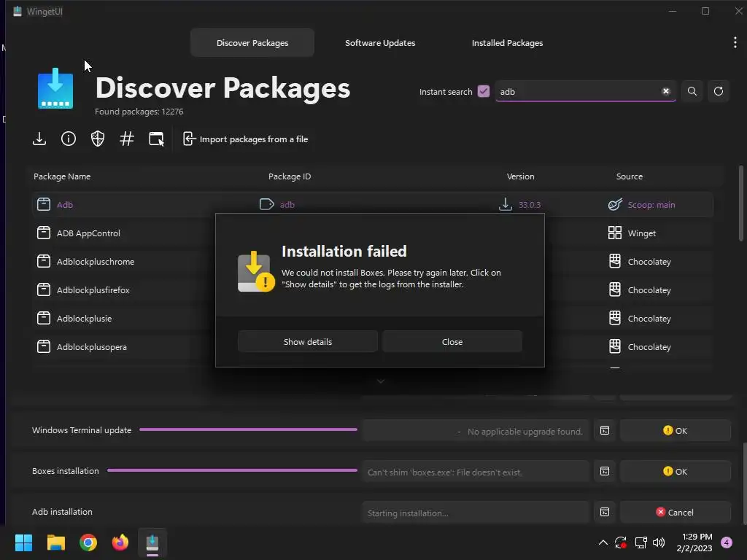Click the Windows Terminal update progress bar
The width and height of the screenshot is (747, 560).
pyautogui.click(x=248, y=429)
